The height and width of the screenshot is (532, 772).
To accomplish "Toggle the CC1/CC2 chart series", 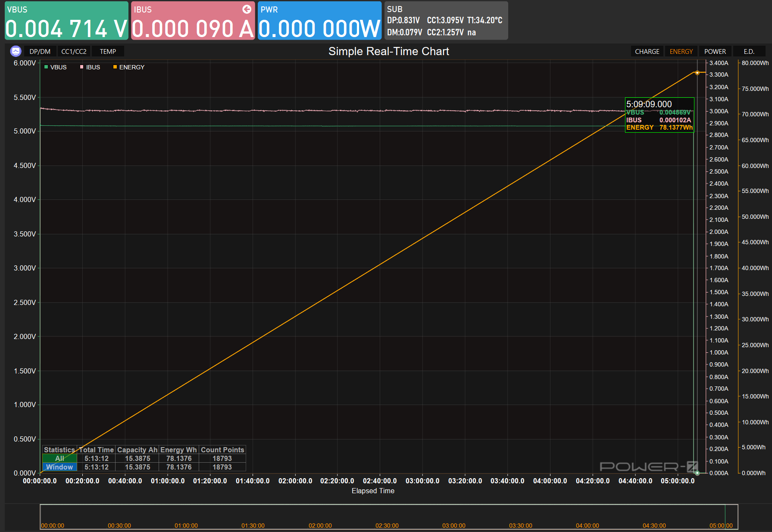I will (x=74, y=52).
